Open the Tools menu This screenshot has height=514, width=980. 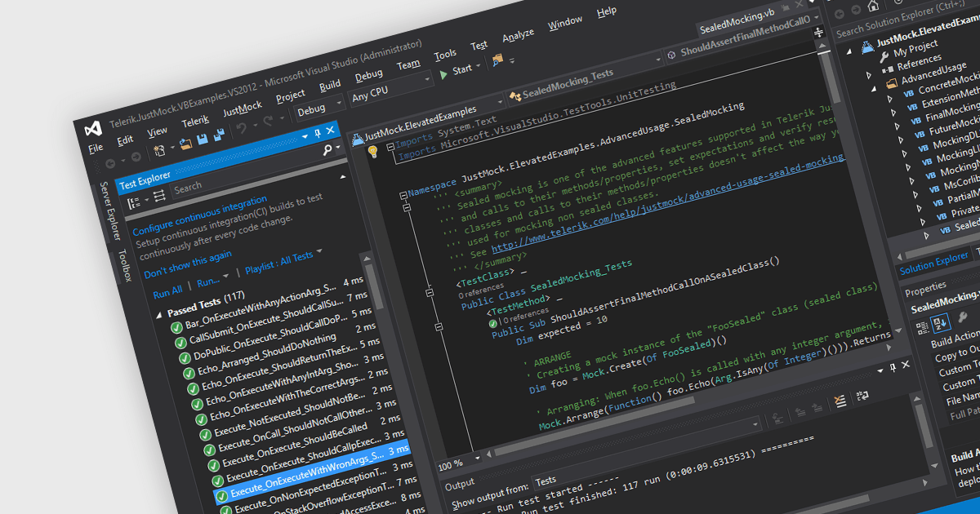tap(445, 55)
